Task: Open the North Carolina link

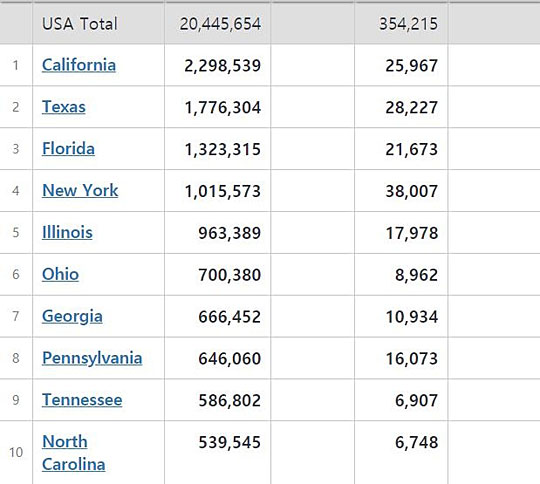Action: (x=74, y=453)
